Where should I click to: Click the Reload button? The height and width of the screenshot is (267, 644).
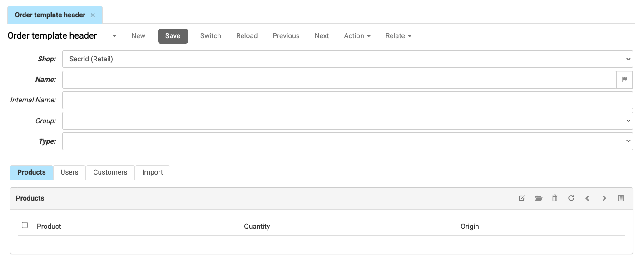(247, 36)
